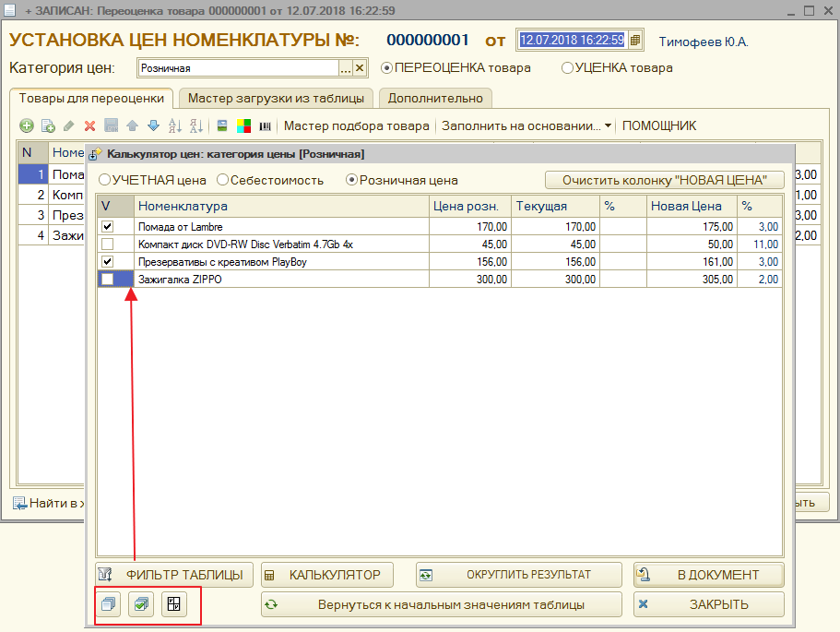This screenshot has width=840, height=632.
Task: Click the Новая Цена column header
Action: (x=692, y=207)
